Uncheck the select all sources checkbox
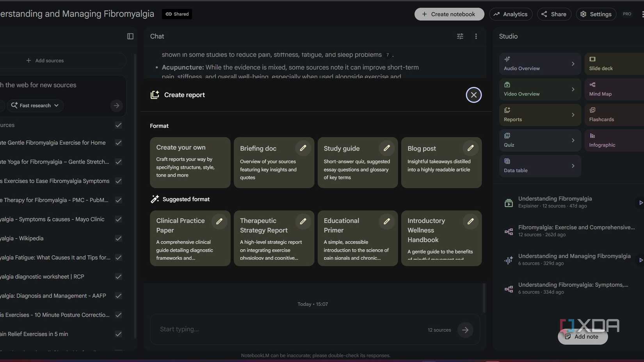Screen dimensions: 644x362 click(x=118, y=125)
